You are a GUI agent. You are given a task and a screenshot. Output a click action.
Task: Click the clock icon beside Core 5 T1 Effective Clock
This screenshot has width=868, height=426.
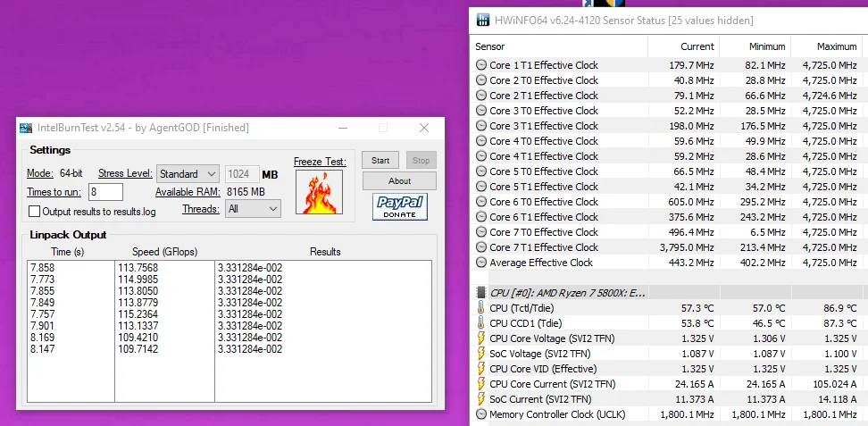pos(481,187)
